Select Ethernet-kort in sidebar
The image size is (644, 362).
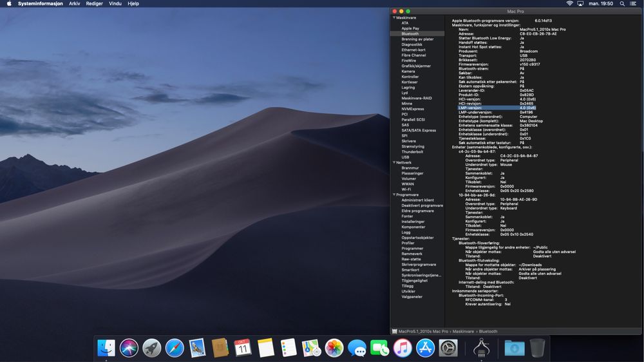pos(413,50)
